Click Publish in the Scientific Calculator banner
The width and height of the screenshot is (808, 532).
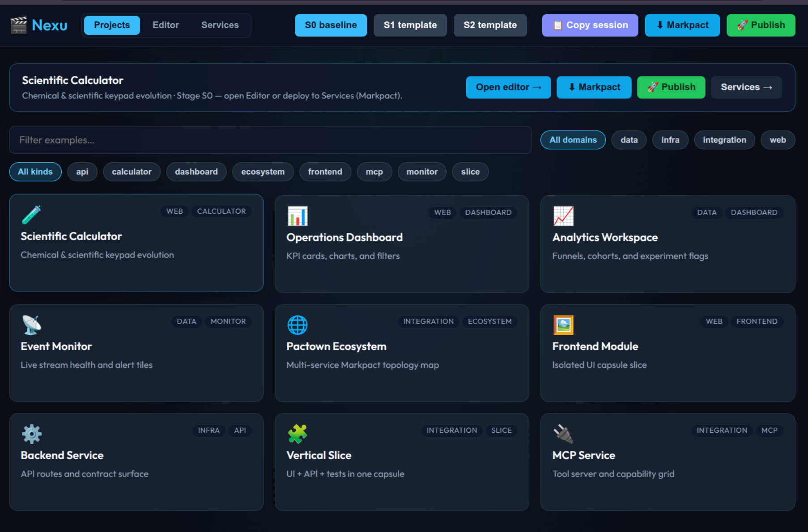[671, 87]
